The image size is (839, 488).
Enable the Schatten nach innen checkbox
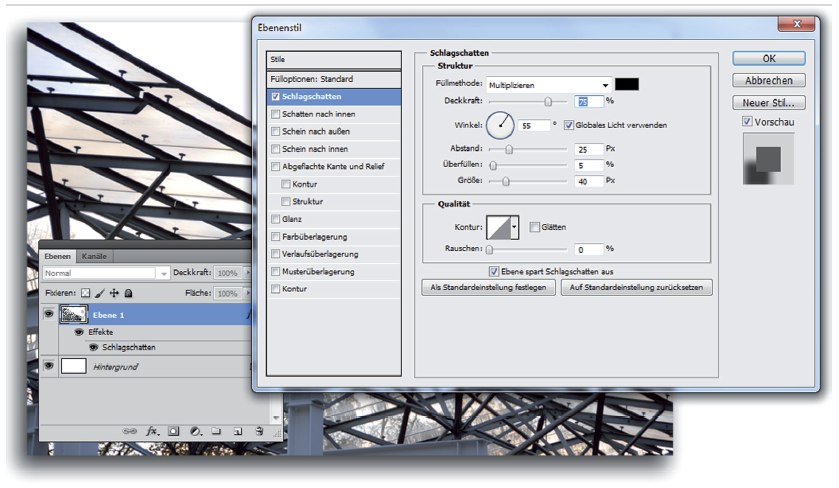coord(276,115)
